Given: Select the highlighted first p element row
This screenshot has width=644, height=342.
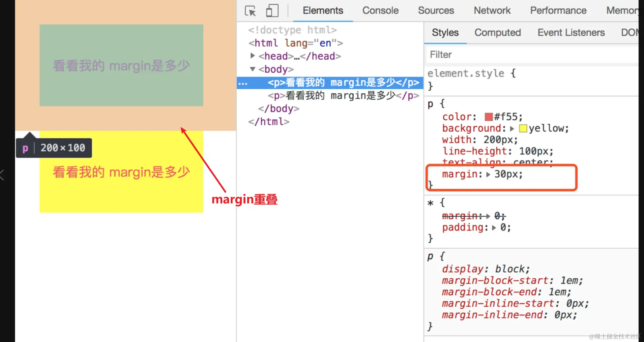Looking at the screenshot, I should pyautogui.click(x=330, y=82).
